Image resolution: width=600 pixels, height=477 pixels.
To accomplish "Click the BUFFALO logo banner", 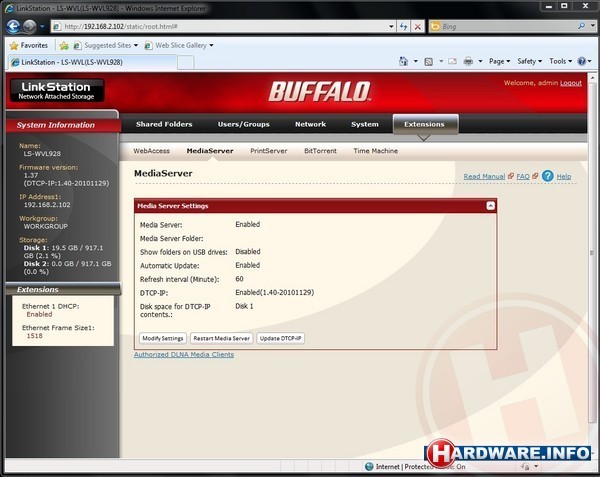I will [320, 92].
